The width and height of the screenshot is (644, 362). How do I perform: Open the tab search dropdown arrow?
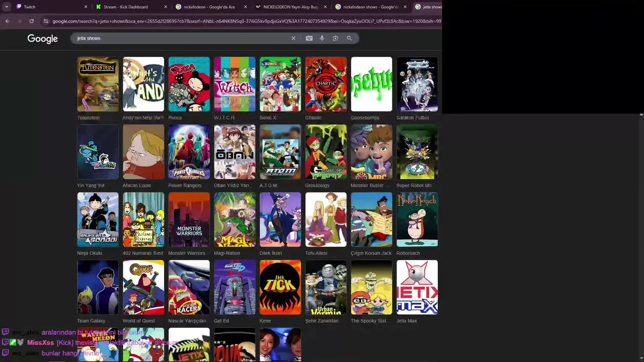[x=6, y=7]
